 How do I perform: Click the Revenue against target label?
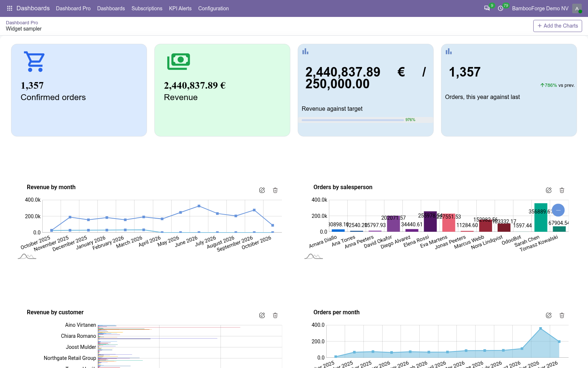[x=332, y=109]
